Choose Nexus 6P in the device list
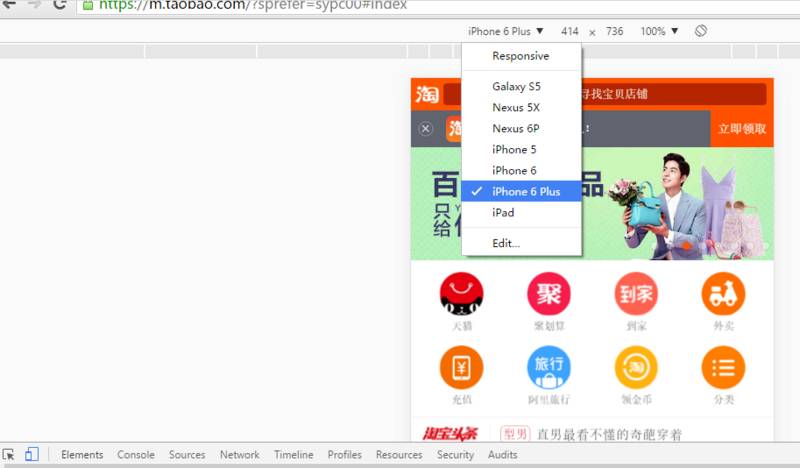800x468 pixels. [x=521, y=128]
